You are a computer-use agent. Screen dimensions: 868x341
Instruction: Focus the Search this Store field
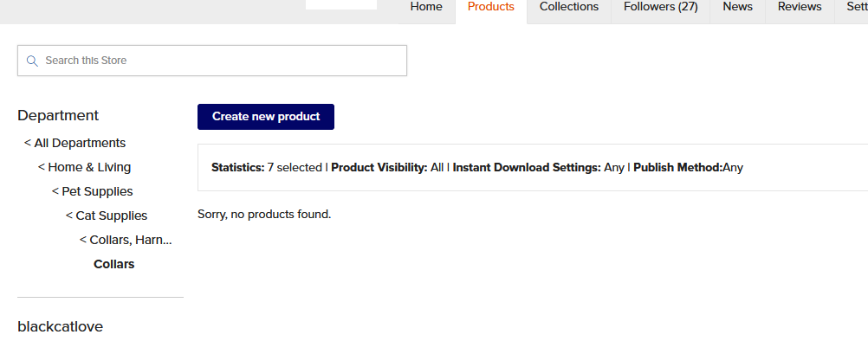(212, 61)
